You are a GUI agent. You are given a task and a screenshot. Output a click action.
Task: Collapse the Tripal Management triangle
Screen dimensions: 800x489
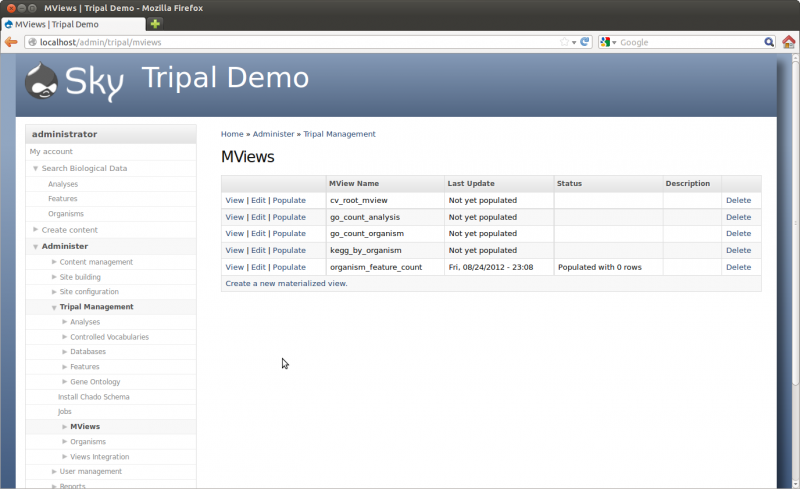click(x=54, y=307)
